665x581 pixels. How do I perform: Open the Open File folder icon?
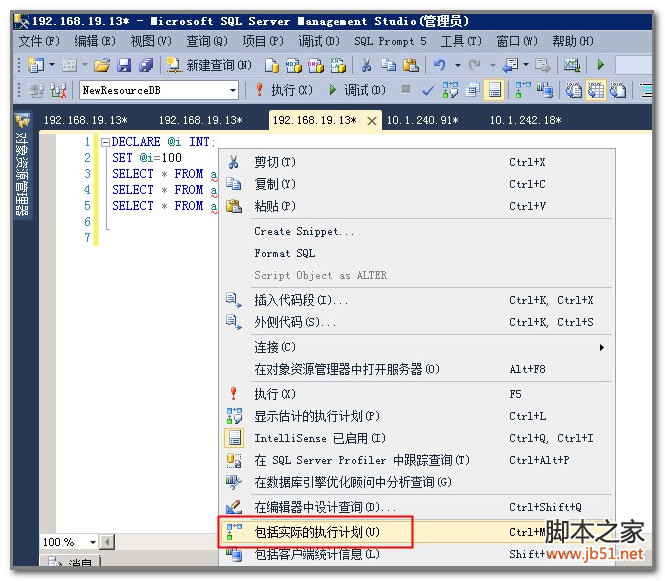point(102,65)
